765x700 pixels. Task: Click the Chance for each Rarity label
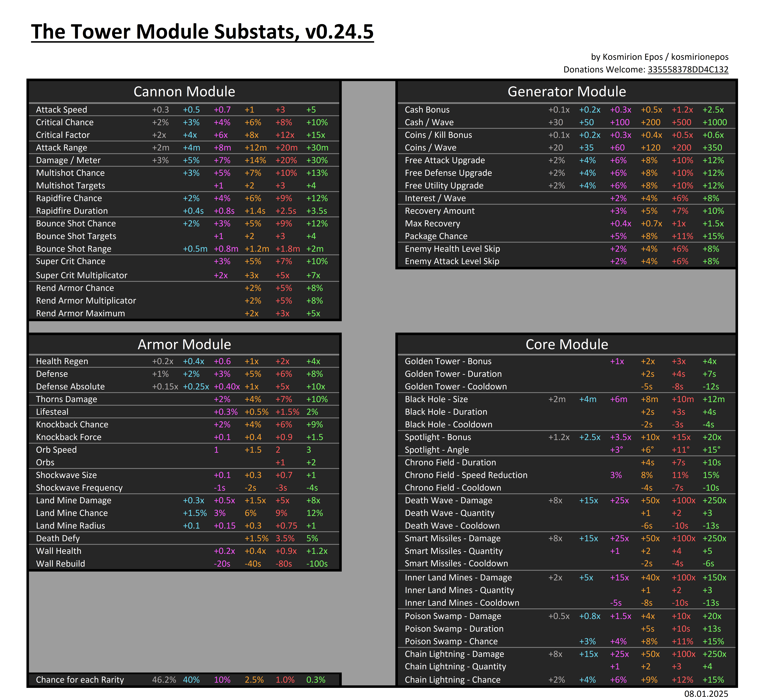[x=80, y=680]
